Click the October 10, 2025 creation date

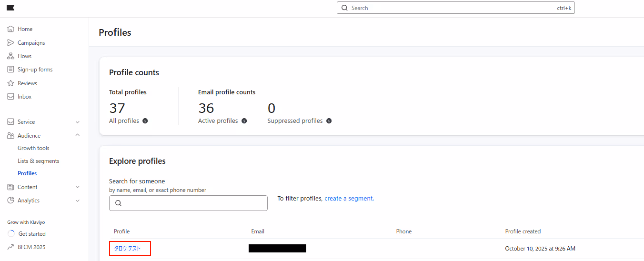click(x=540, y=249)
